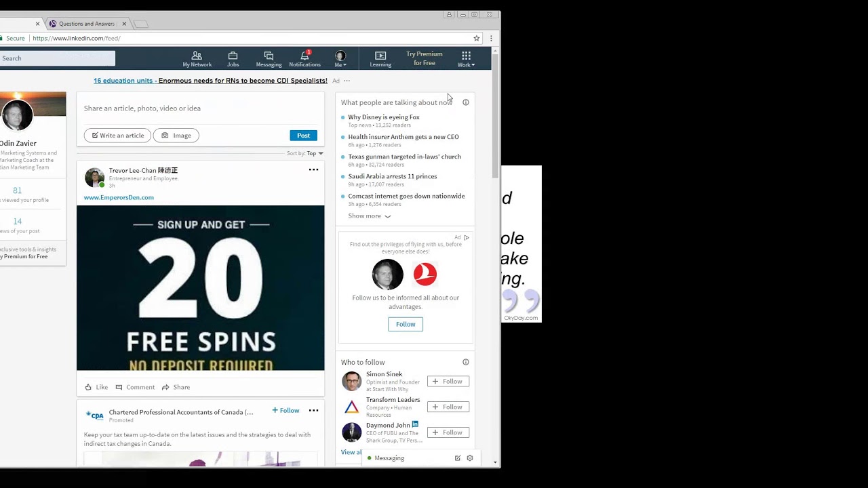The image size is (868, 488).
Task: Open the www.EmperorsDen.com link
Action: point(119,197)
